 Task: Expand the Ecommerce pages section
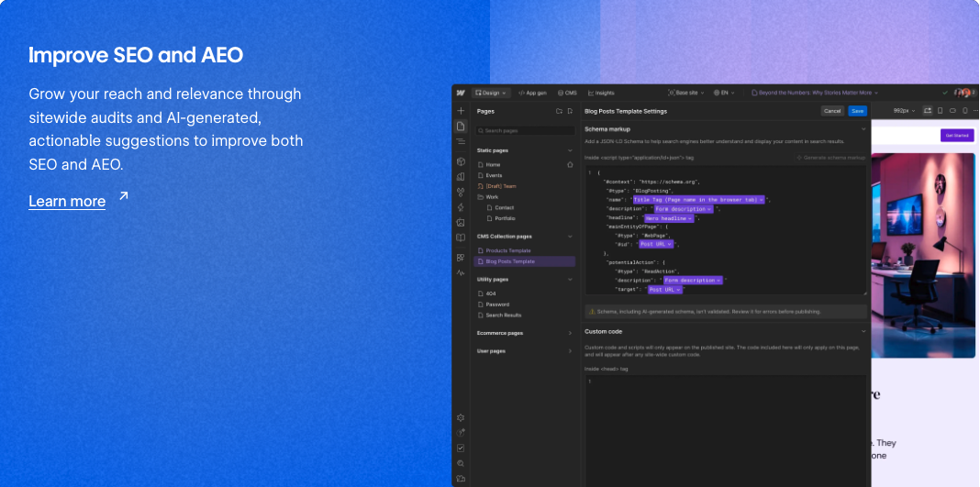point(570,334)
